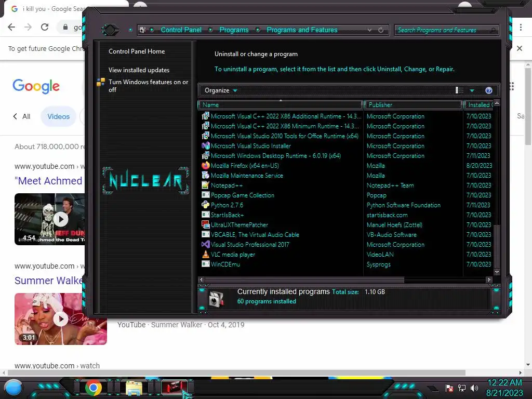Sort by Publisher column header
The image size is (532, 399).
(x=413, y=105)
